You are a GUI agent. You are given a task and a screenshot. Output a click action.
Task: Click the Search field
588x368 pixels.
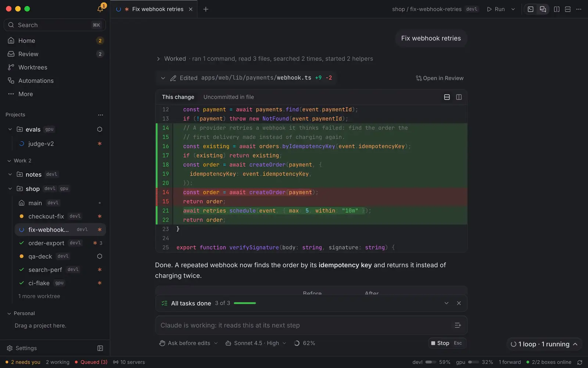55,25
